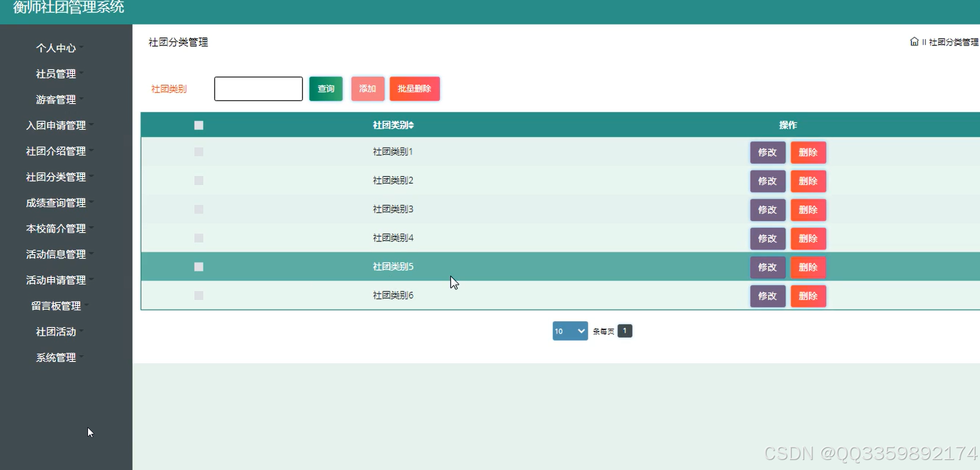
Task: Click 删除 for 社团类别5
Action: tap(808, 267)
